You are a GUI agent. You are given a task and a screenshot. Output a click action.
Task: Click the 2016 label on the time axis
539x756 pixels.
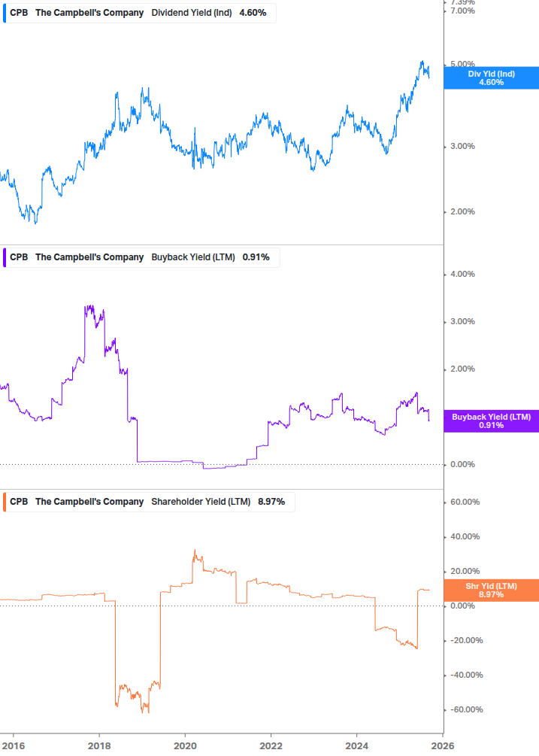click(x=14, y=746)
